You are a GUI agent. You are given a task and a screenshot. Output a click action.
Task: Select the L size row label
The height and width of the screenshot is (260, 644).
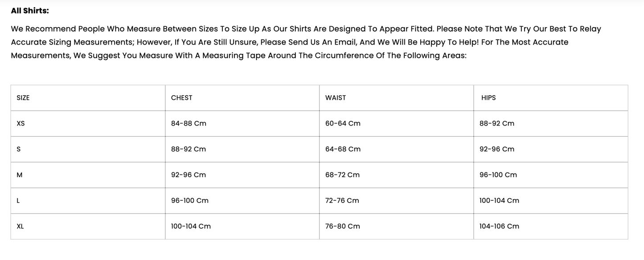(x=18, y=201)
